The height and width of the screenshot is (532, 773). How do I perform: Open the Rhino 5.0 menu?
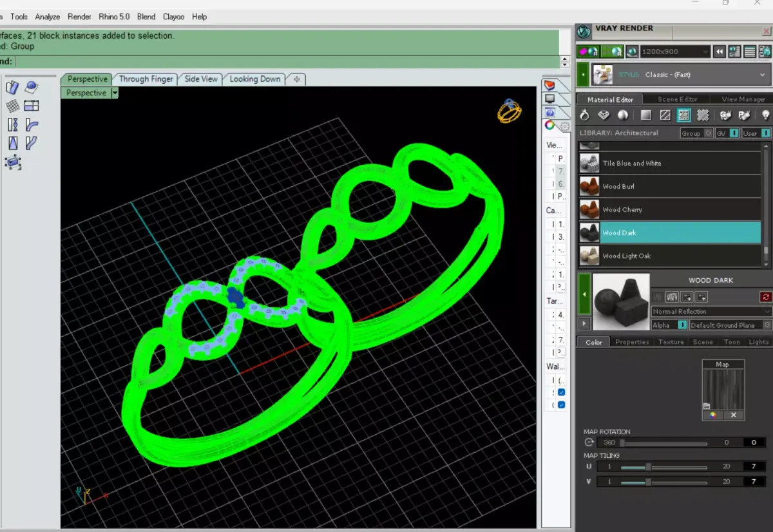click(x=114, y=17)
